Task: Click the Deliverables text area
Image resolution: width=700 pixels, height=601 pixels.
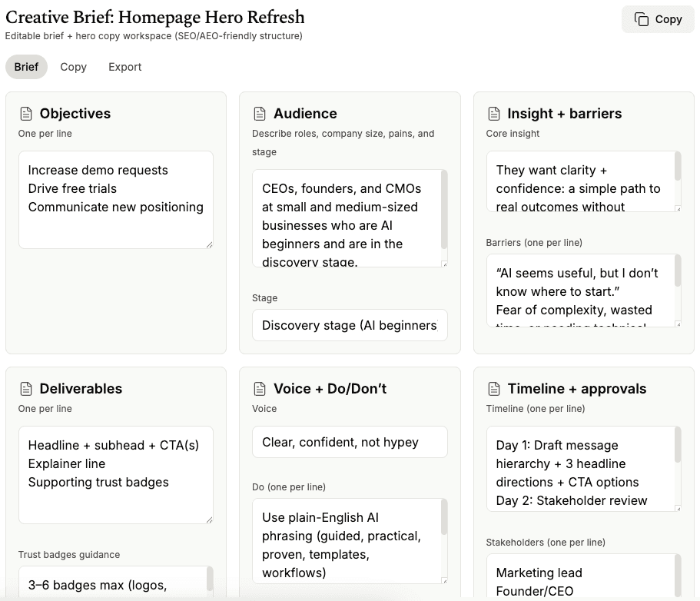Action: (x=115, y=475)
